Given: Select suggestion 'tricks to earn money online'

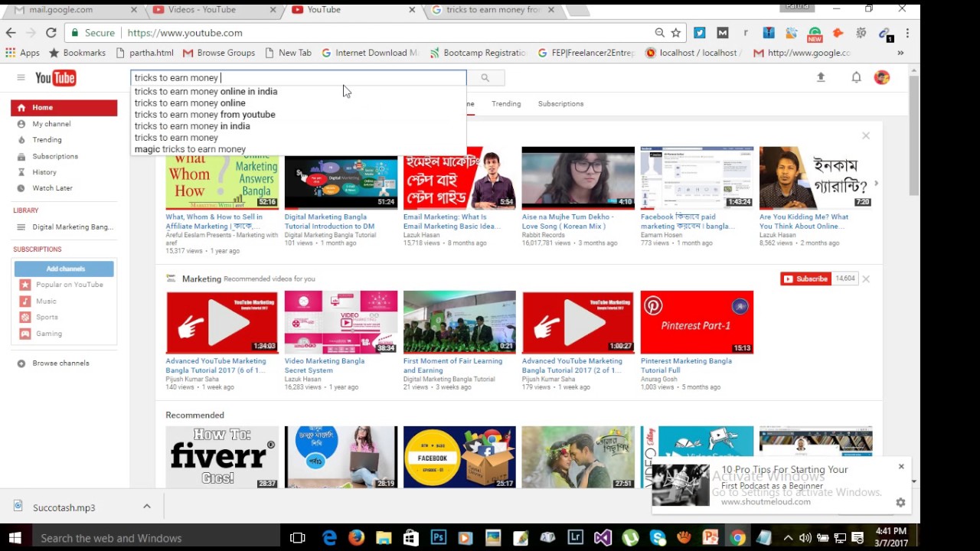Looking at the screenshot, I should pos(190,103).
